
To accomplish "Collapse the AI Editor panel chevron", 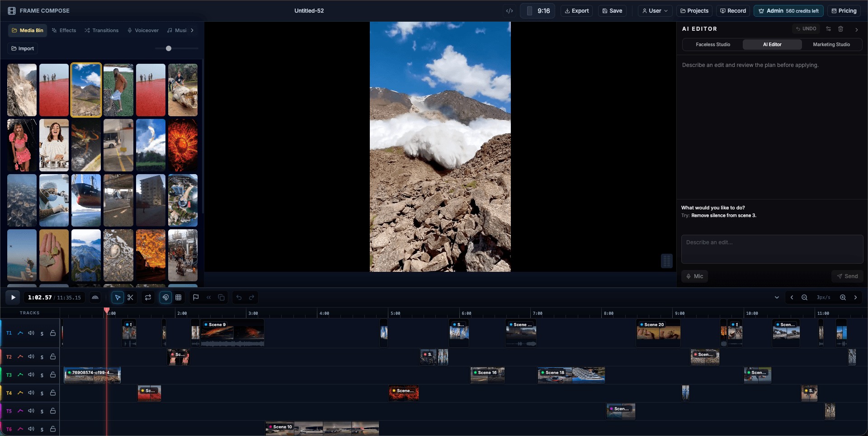I will pos(856,29).
